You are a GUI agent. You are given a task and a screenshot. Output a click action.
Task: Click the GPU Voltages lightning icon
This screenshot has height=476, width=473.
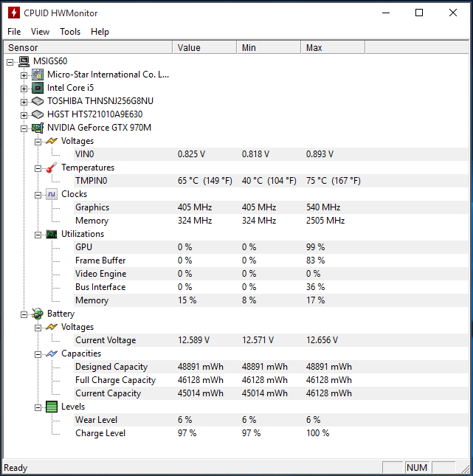(x=52, y=141)
